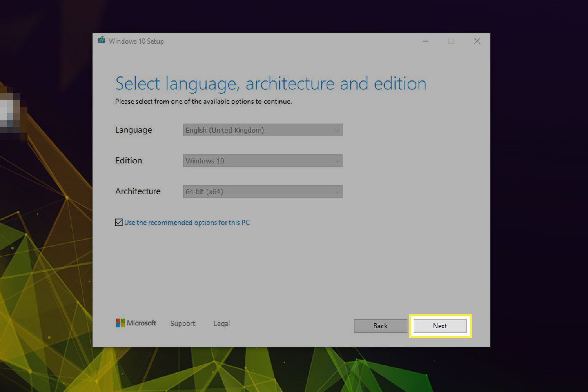Minimize the Windows 10 Setup window
Image resolution: width=588 pixels, height=392 pixels.
[425, 41]
